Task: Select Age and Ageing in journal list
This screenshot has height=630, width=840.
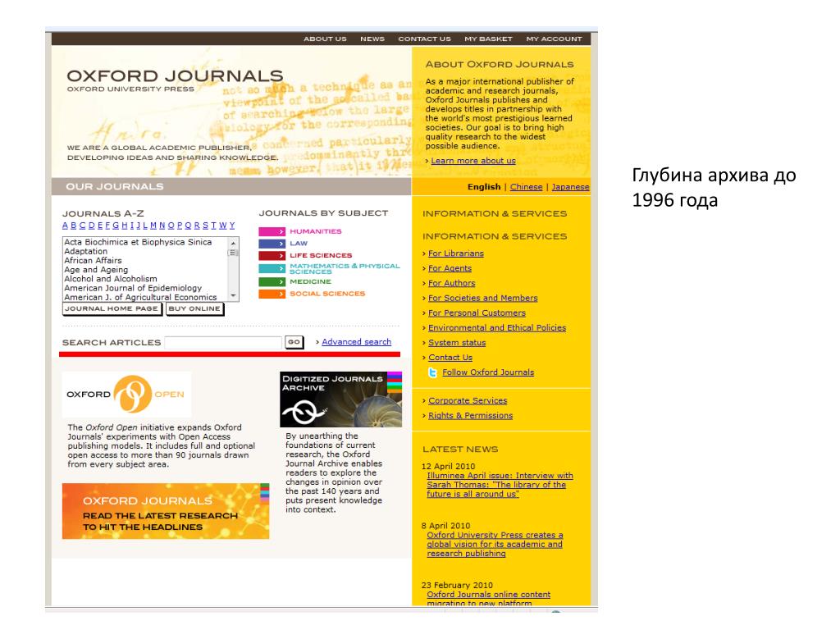Action: click(96, 269)
